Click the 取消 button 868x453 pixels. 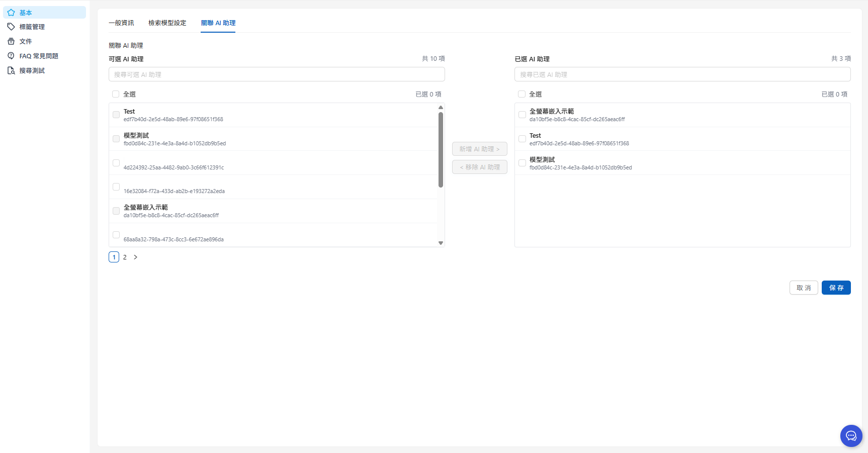pyautogui.click(x=803, y=288)
